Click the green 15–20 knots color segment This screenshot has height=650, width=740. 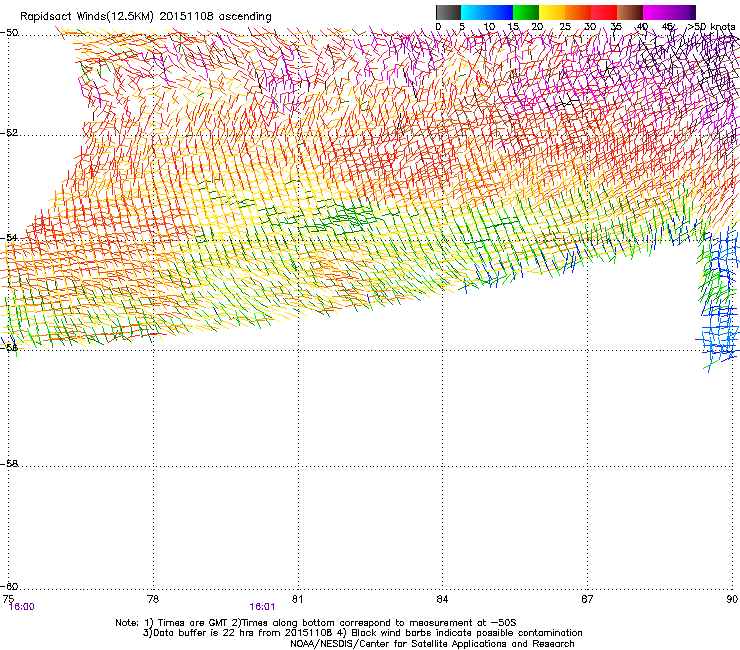tap(526, 12)
